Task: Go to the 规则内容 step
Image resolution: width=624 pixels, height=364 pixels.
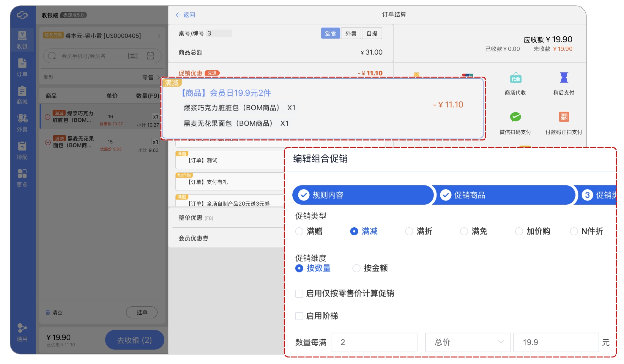Action: point(363,195)
